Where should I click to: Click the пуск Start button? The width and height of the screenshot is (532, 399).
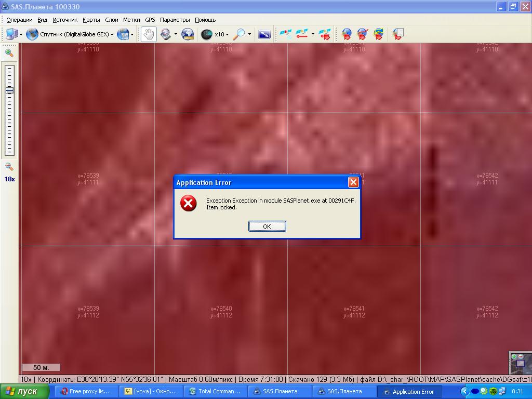coord(24,391)
